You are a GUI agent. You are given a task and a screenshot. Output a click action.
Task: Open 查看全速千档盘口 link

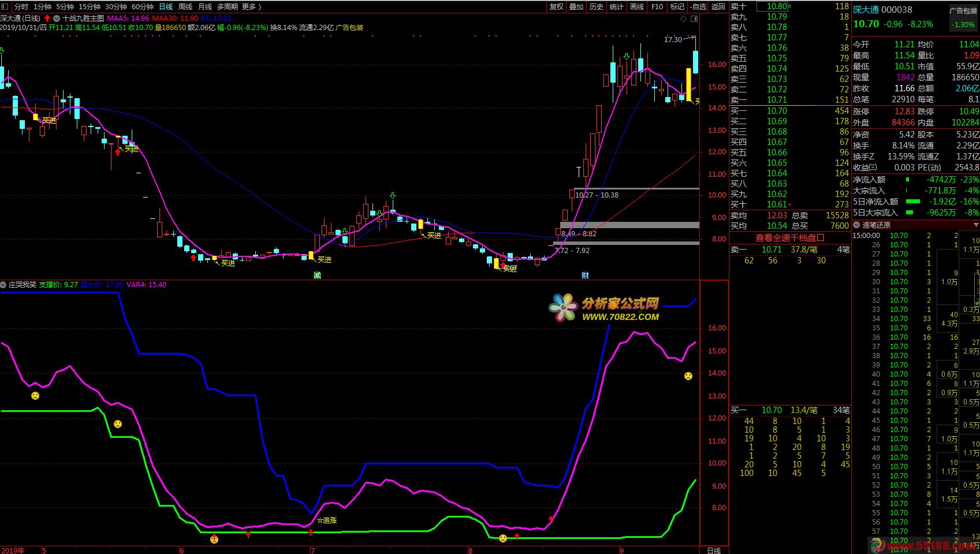coord(790,237)
